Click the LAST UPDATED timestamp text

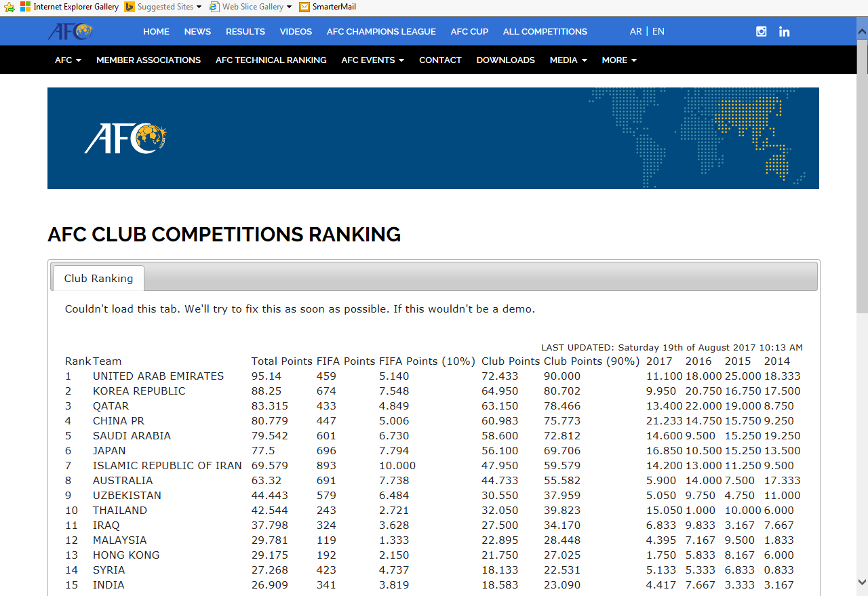[x=672, y=347]
